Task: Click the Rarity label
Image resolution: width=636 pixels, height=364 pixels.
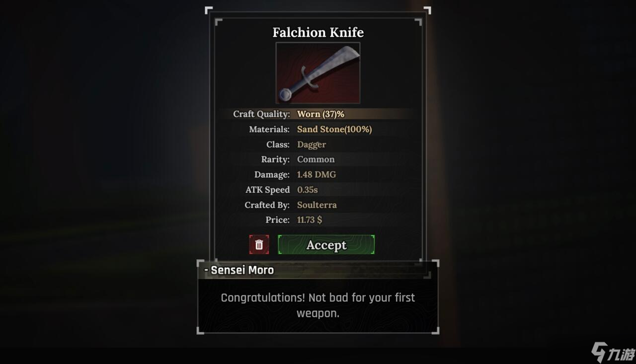Action: click(x=275, y=159)
